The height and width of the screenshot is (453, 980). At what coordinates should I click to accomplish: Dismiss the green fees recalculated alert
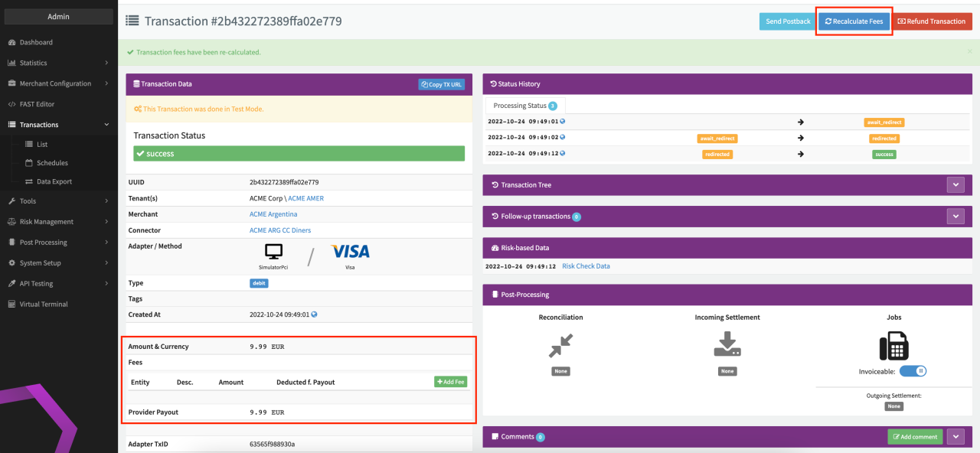pyautogui.click(x=970, y=51)
